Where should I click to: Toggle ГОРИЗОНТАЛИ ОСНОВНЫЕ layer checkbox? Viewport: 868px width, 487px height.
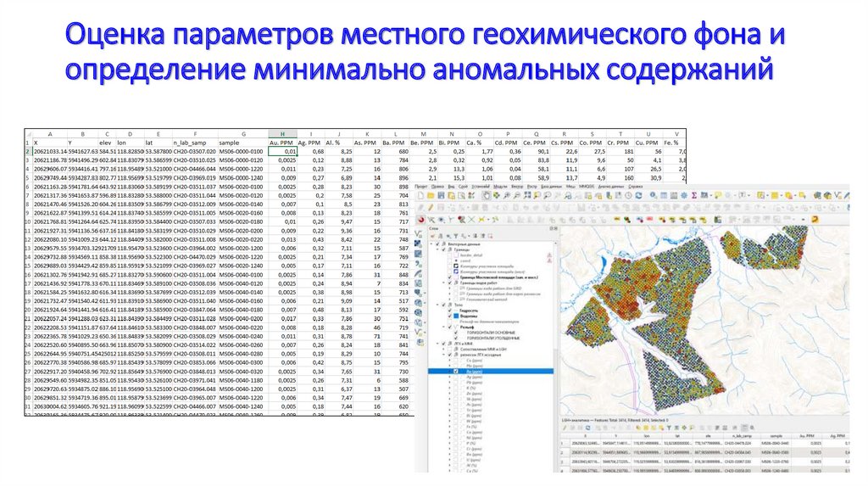coord(455,333)
